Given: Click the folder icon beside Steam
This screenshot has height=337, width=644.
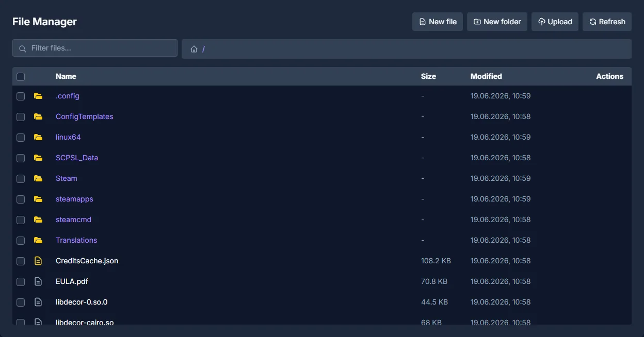Looking at the screenshot, I should [38, 178].
